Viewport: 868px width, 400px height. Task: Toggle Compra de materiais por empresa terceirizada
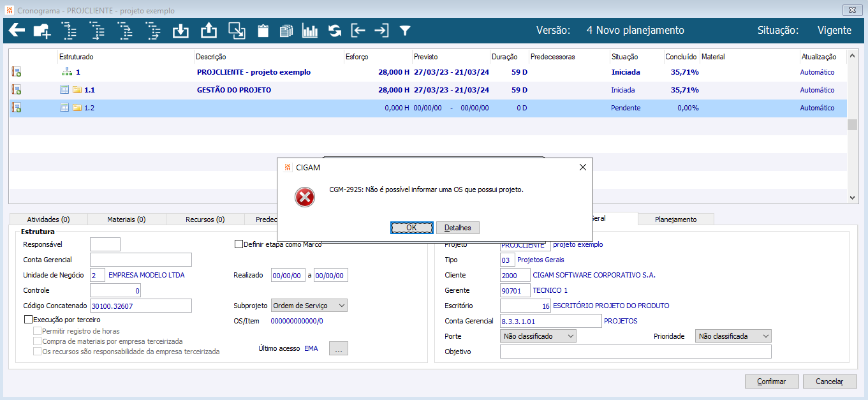point(37,341)
